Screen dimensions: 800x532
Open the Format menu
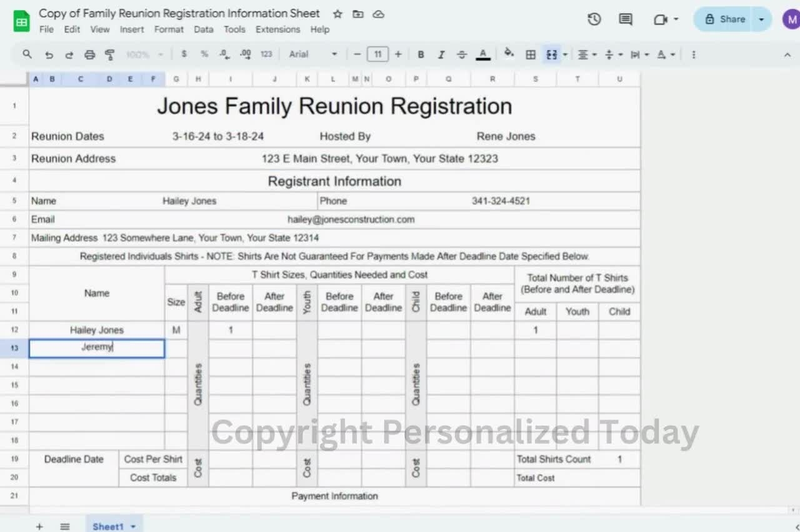(x=169, y=29)
